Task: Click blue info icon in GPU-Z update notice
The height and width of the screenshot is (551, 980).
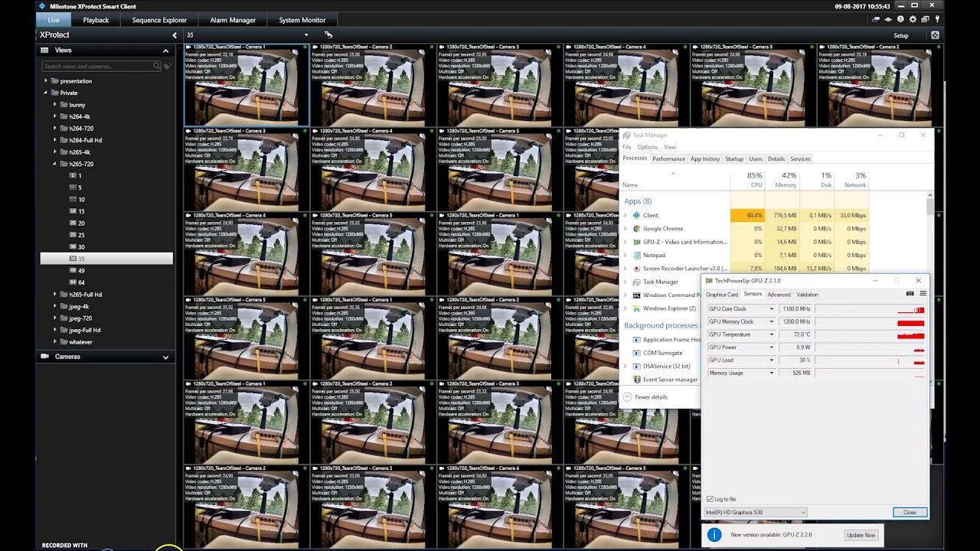Action: 714,535
